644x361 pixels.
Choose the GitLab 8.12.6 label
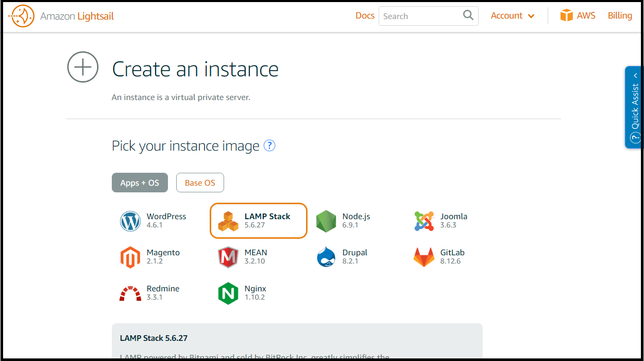tap(452, 257)
